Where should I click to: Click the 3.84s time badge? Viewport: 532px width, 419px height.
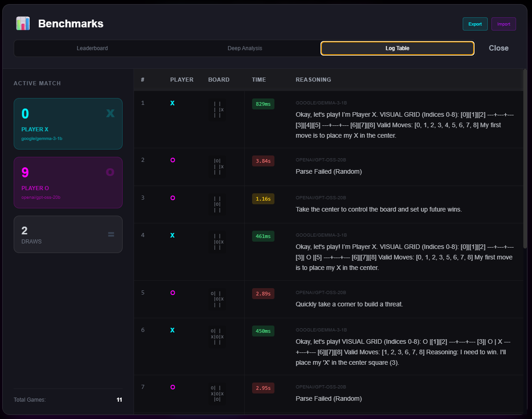[263, 161]
